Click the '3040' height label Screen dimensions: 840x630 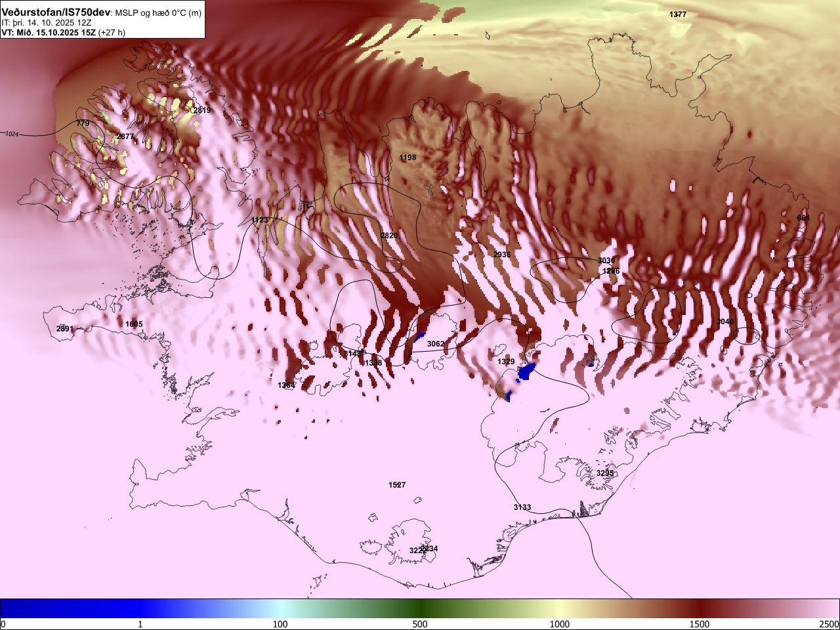(725, 322)
